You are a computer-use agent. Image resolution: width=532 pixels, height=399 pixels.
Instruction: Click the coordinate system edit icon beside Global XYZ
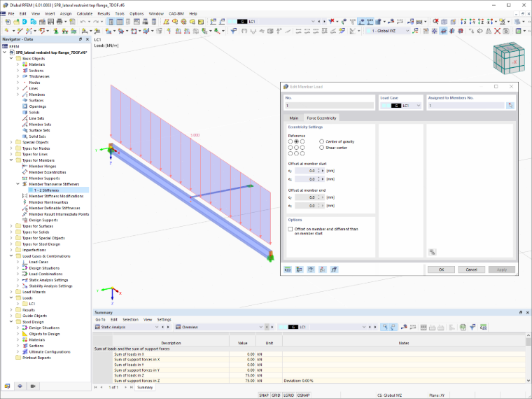pos(415,31)
